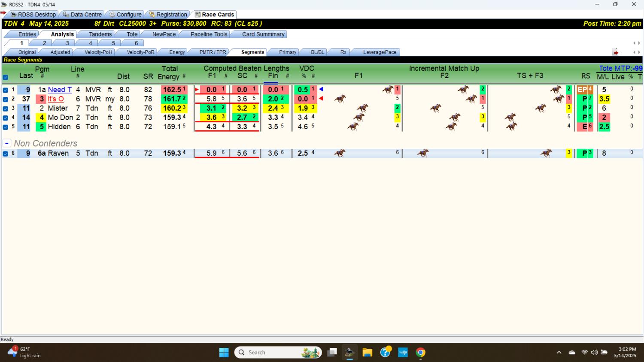Open the Wi-Fi network tray icon

tap(584, 353)
